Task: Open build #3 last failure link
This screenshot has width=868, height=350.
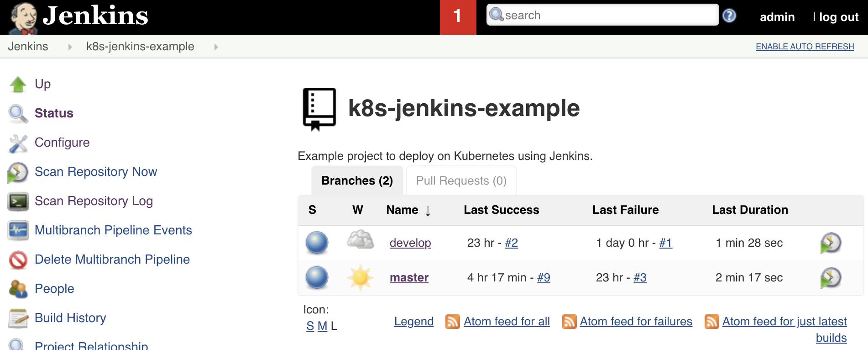Action: click(640, 277)
